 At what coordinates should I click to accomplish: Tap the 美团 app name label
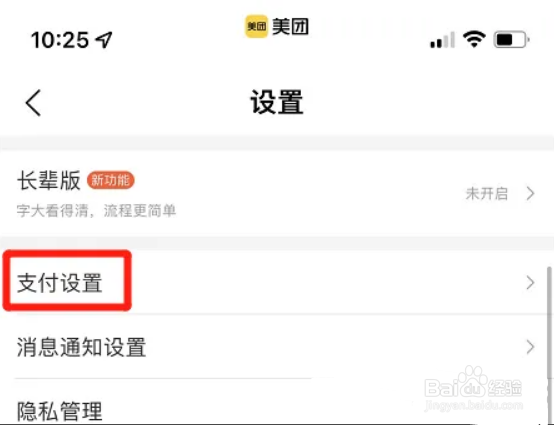pyautogui.click(x=290, y=26)
